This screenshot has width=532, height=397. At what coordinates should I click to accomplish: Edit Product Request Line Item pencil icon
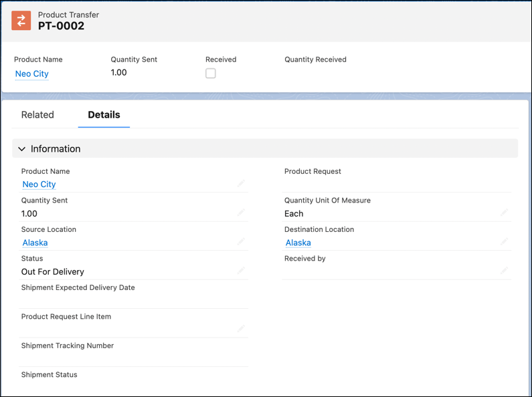pyautogui.click(x=240, y=329)
